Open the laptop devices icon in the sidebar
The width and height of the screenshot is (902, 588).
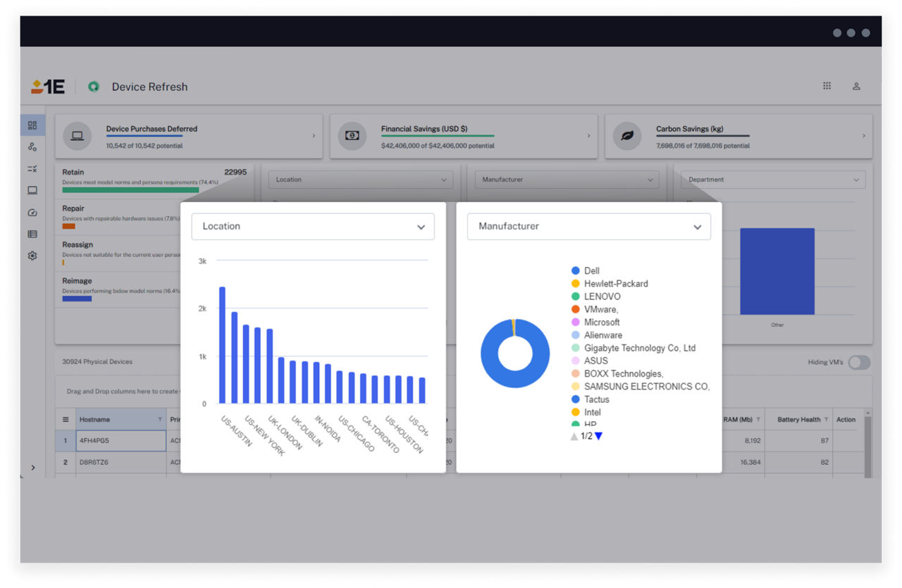[32, 190]
